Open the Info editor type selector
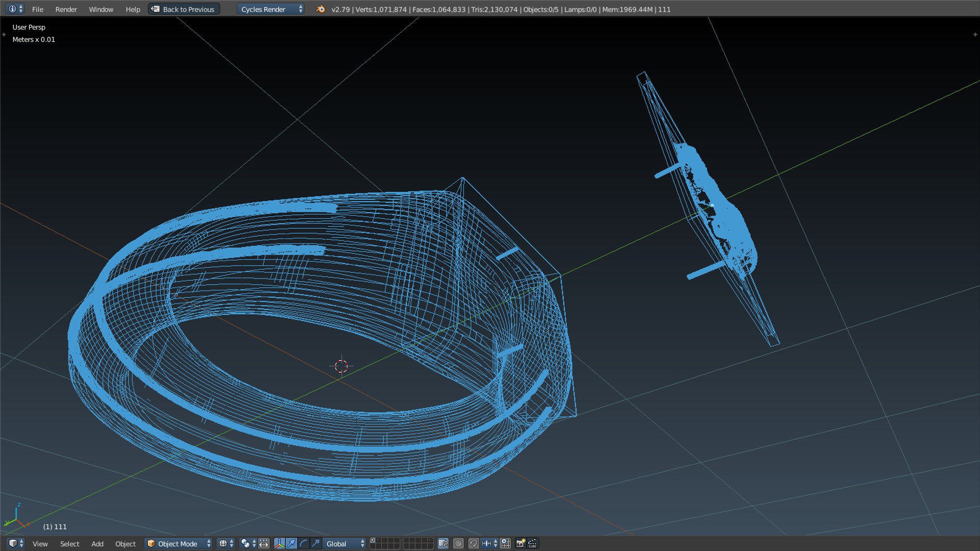980x551 pixels. [x=15, y=9]
